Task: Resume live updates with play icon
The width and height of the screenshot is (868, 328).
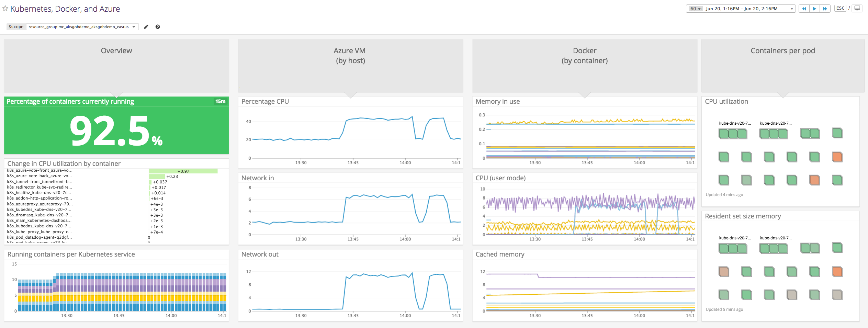Action: point(814,8)
